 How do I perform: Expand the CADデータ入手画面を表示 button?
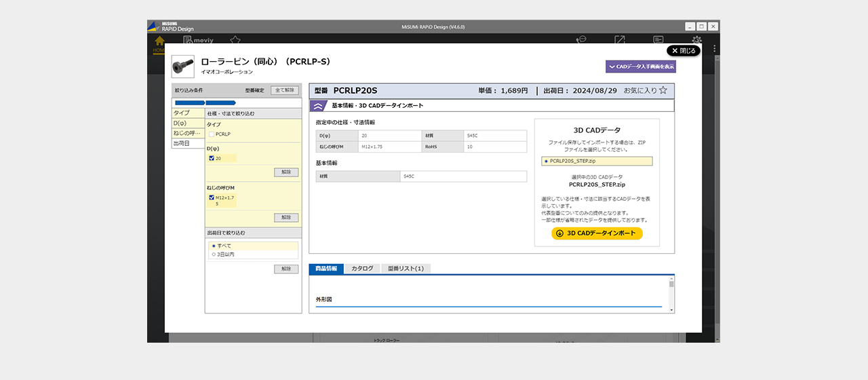(x=641, y=66)
